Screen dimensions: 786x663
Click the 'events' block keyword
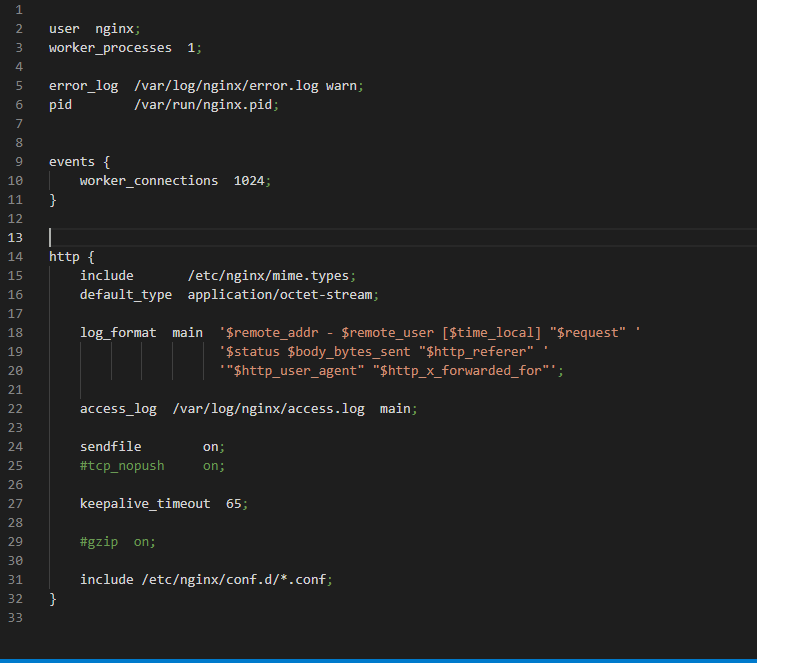72,162
